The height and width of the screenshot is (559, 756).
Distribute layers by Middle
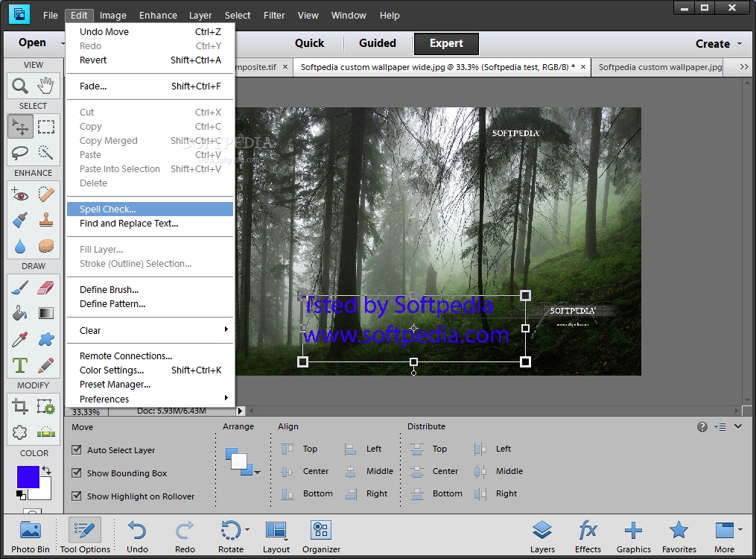499,471
